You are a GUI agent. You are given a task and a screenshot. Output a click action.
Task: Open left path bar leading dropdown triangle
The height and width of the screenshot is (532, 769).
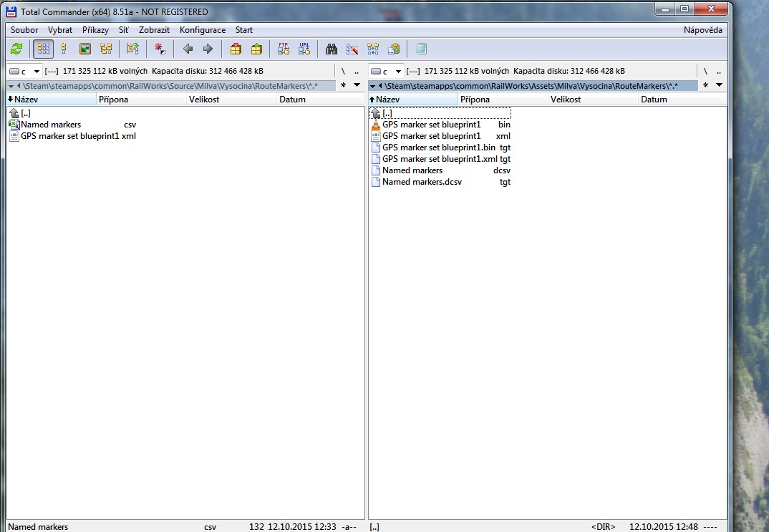[11, 86]
